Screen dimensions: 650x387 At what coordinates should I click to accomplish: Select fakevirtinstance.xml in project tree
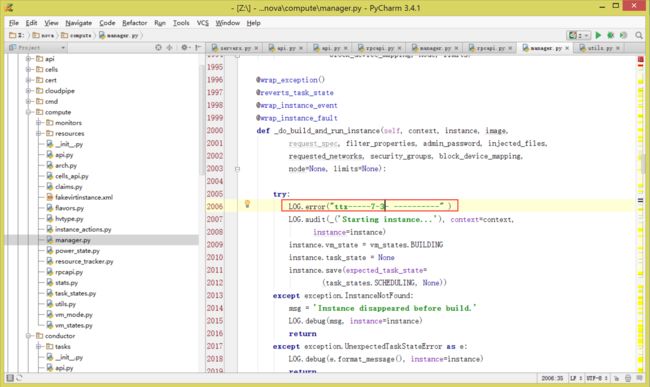tap(84, 198)
